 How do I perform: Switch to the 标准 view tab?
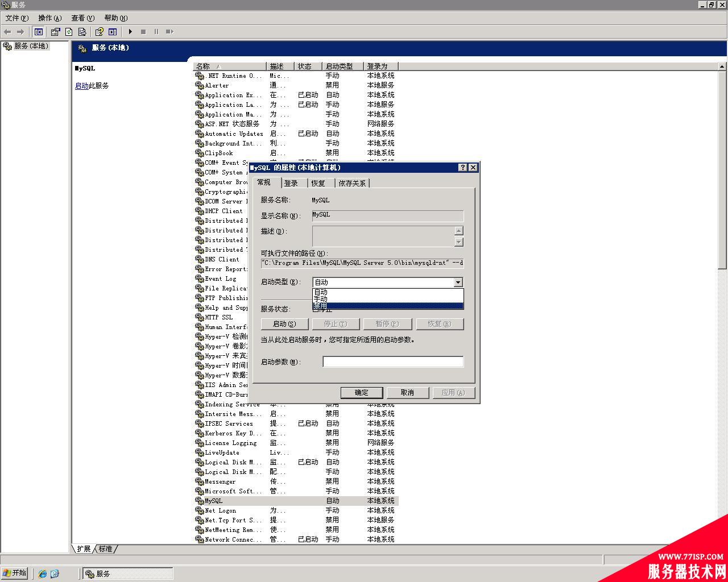(x=106, y=549)
